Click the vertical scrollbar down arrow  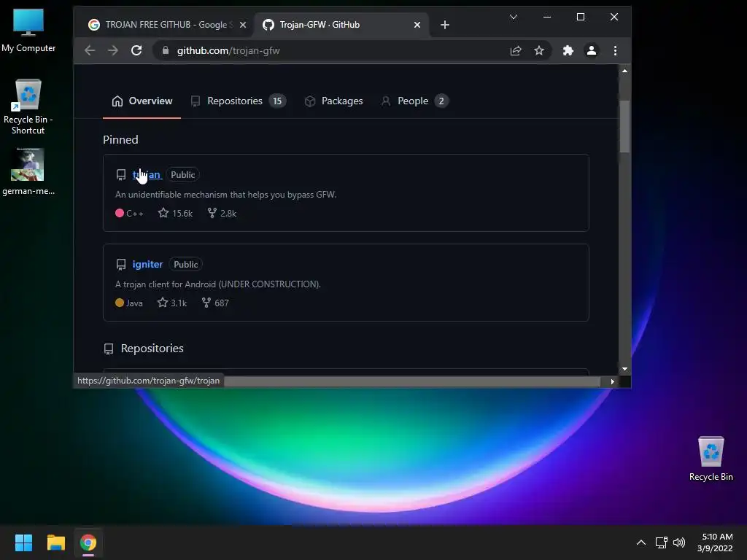[x=624, y=369]
